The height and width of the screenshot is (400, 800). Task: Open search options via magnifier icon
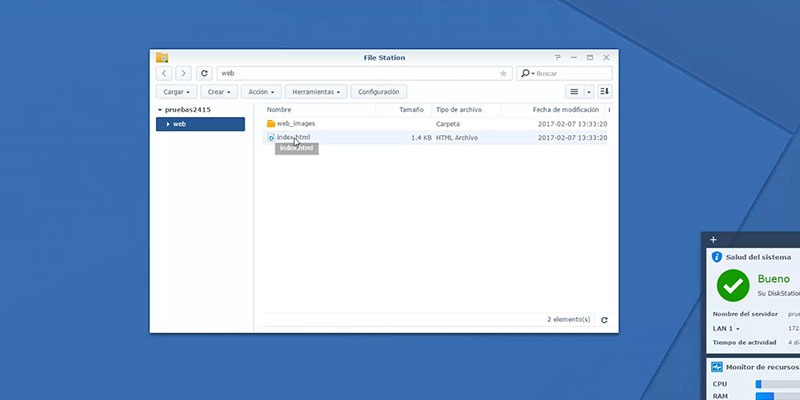point(526,73)
